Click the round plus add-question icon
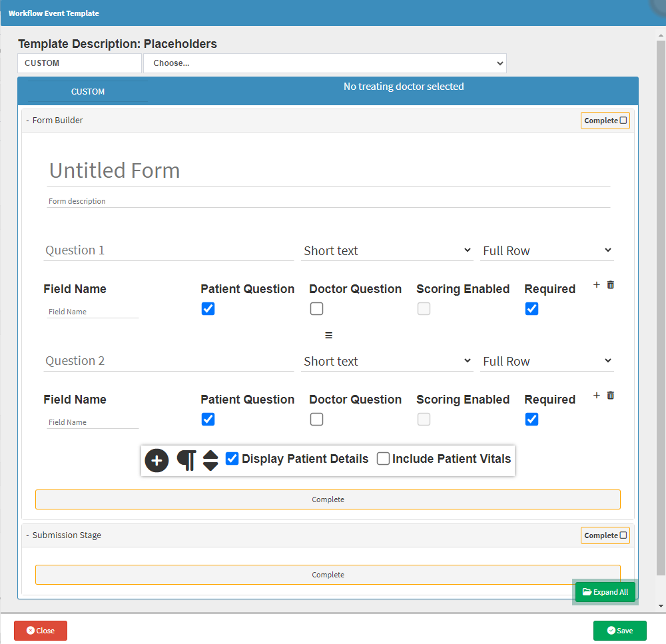Image resolution: width=666 pixels, height=644 pixels. coord(157,460)
